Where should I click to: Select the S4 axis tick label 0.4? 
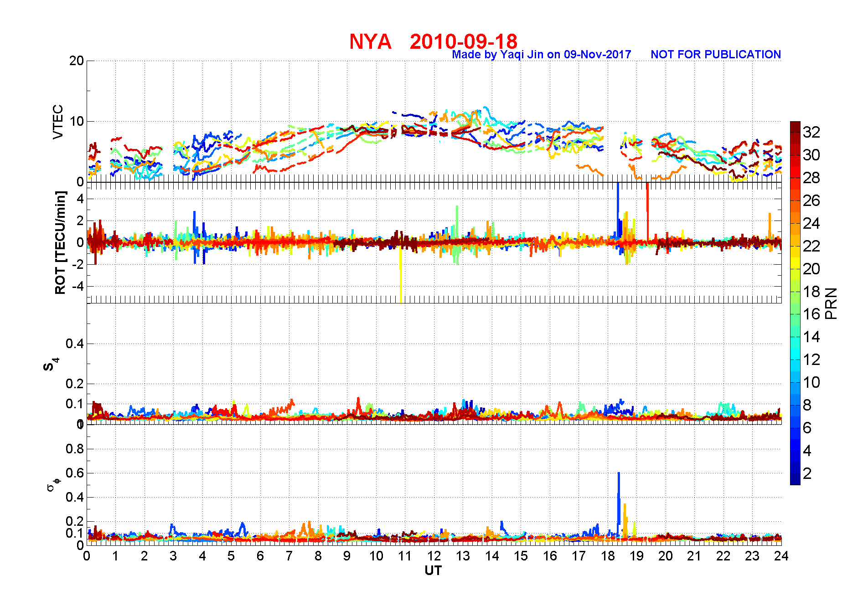coord(75,344)
